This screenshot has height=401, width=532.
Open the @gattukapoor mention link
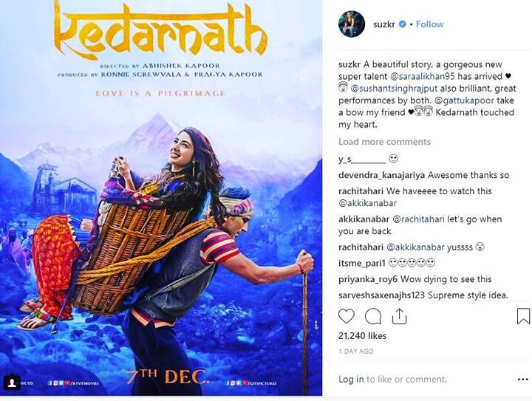(464, 100)
